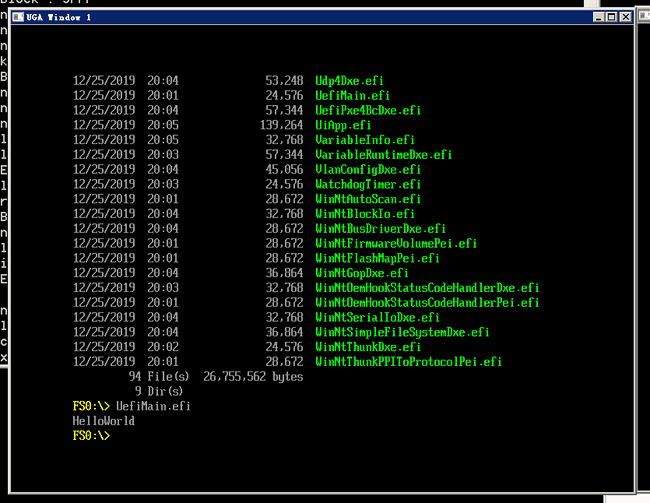
Task: Select the VariableInfo.efi file name
Action: [x=365, y=140]
